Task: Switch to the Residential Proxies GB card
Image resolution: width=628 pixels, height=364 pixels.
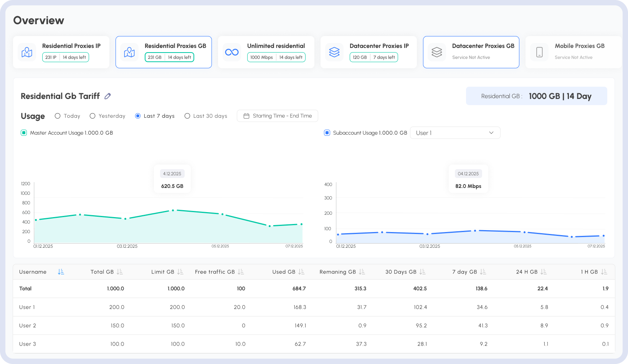Action: point(164,52)
